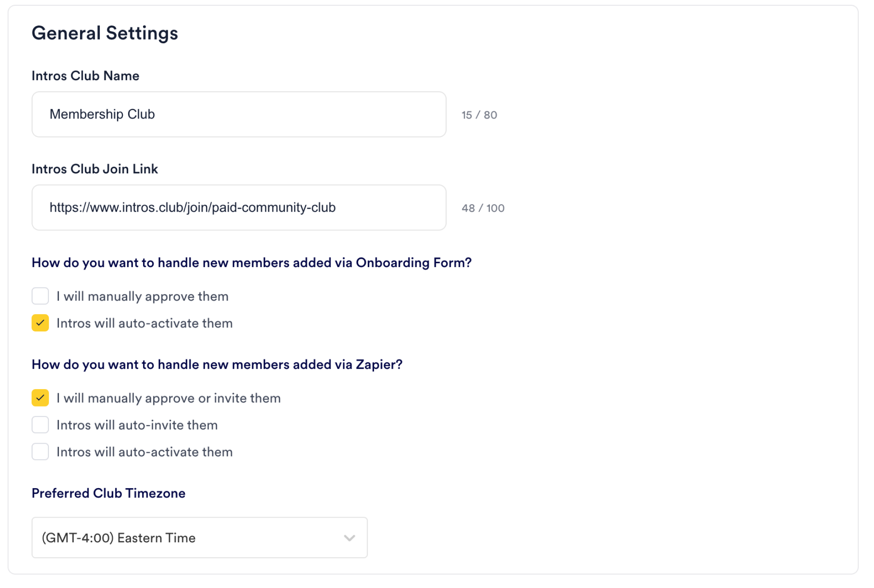
Task: Click the timezone dropdown chevron arrow
Action: [349, 538]
